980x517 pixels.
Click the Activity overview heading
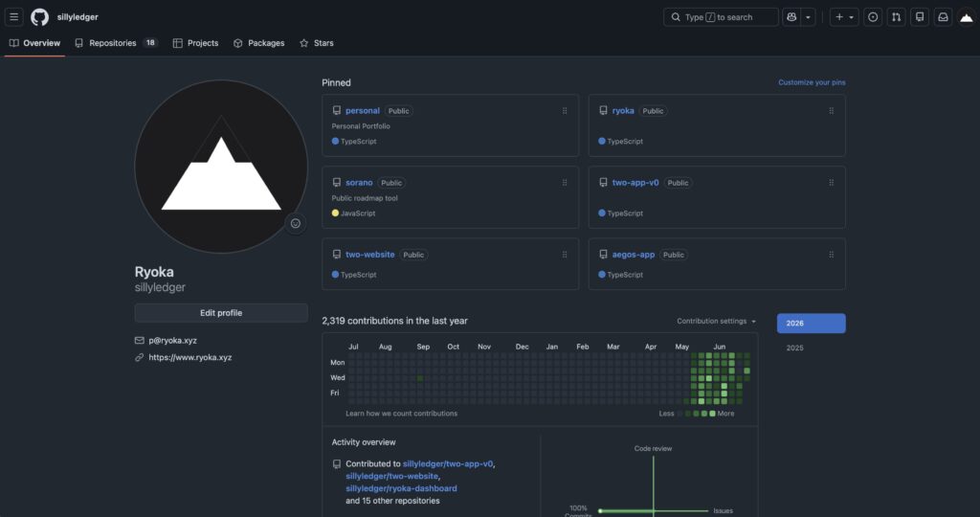364,442
